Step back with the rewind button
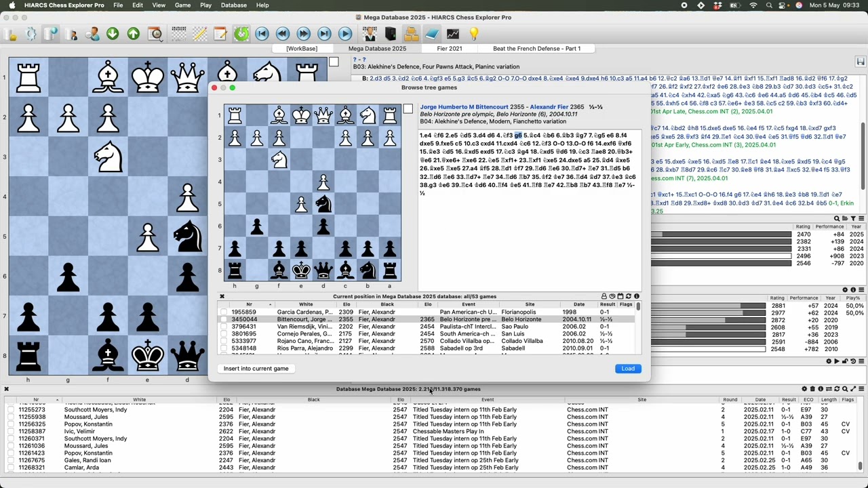868x488 pixels. pyautogui.click(x=283, y=33)
